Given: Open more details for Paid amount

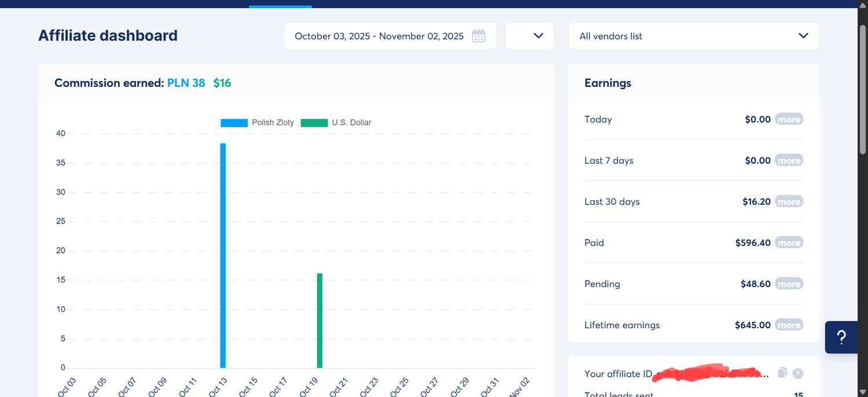Looking at the screenshot, I should [789, 243].
